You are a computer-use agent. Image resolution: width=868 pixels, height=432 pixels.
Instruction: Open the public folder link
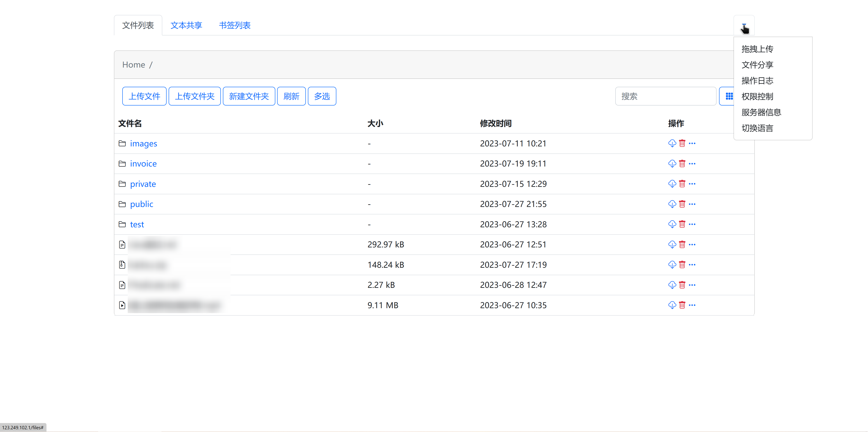142,204
